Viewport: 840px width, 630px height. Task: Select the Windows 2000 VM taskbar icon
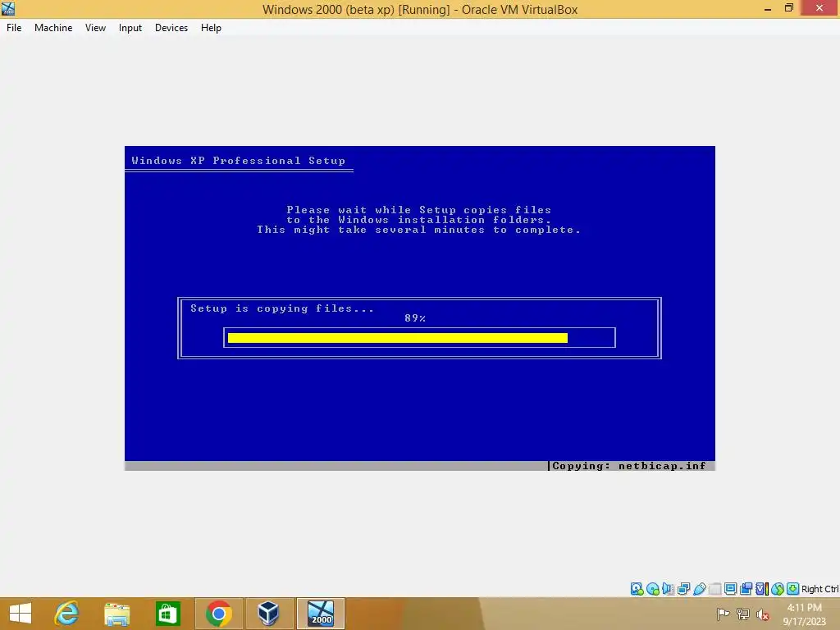321,614
